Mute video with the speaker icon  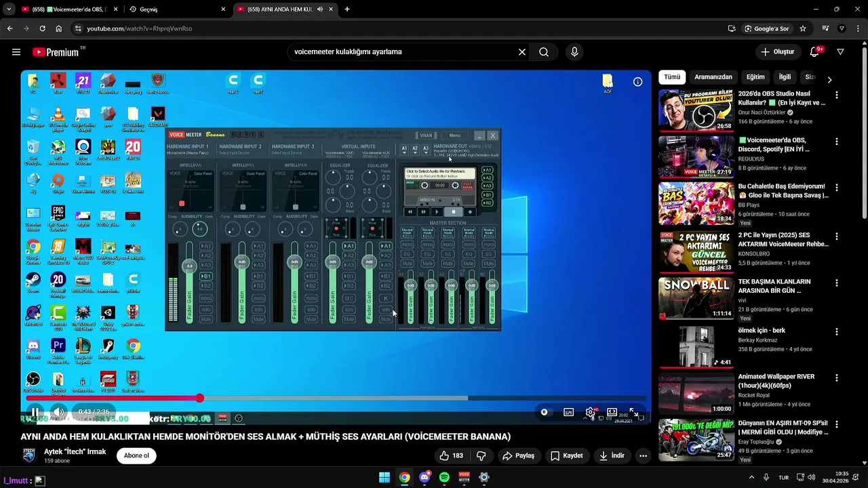click(x=59, y=412)
